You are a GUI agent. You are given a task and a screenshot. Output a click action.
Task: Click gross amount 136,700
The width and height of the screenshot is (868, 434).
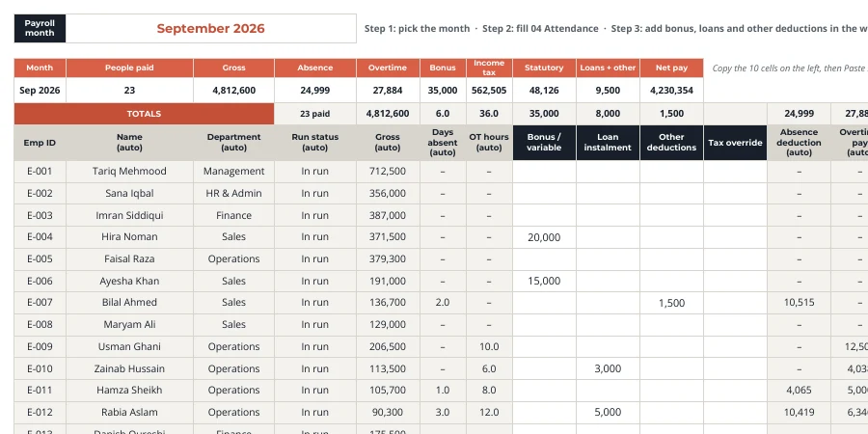pos(388,303)
